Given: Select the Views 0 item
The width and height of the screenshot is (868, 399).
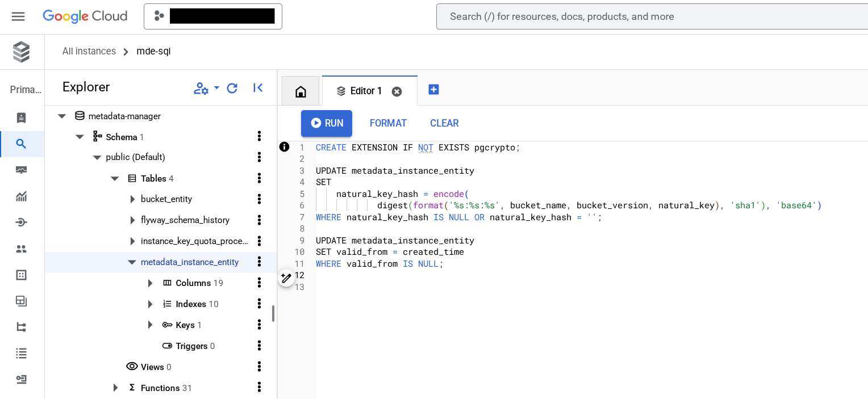Looking at the screenshot, I should click(x=149, y=367).
